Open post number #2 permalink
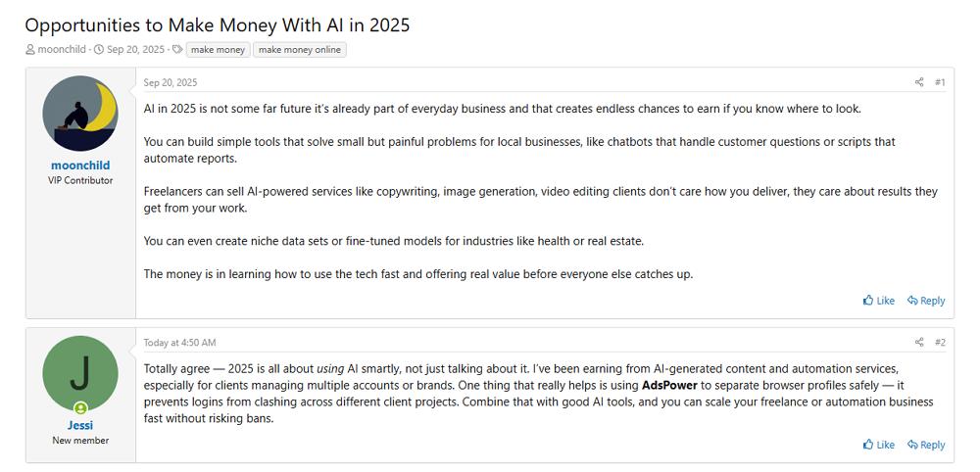The width and height of the screenshot is (980, 472). point(940,343)
